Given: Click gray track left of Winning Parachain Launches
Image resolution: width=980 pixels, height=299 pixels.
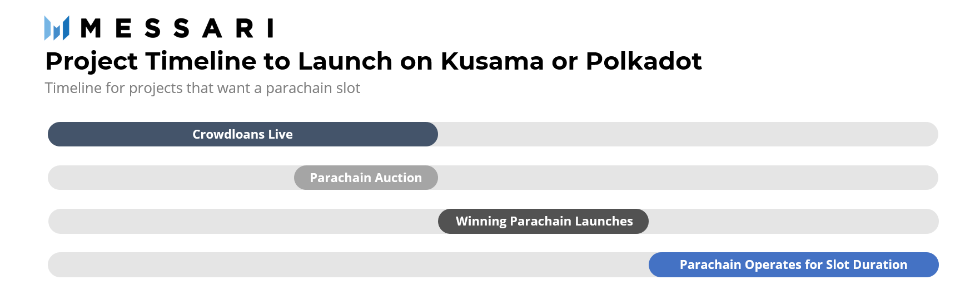Looking at the screenshot, I should [243, 221].
